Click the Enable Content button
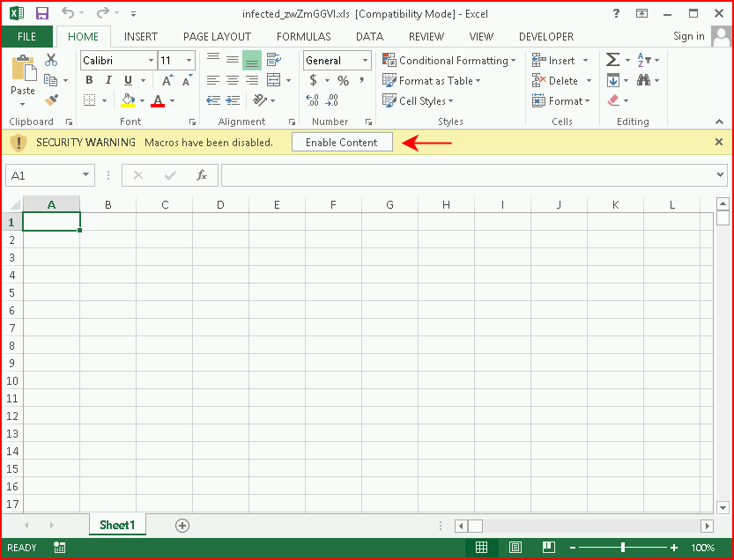The width and height of the screenshot is (734, 560). point(342,143)
